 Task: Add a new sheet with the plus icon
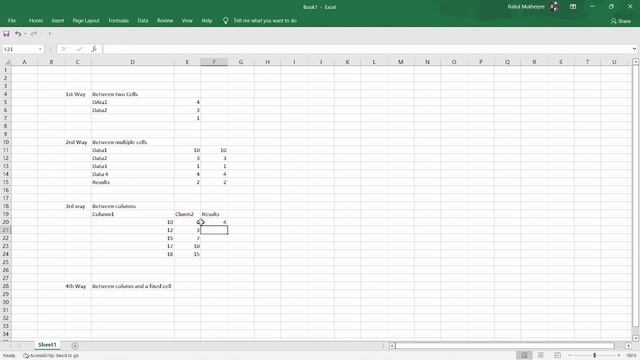75,346
